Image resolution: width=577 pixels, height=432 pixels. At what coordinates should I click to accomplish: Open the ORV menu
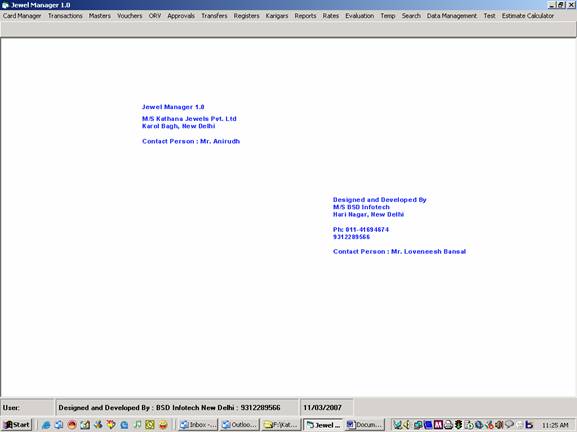click(x=155, y=16)
